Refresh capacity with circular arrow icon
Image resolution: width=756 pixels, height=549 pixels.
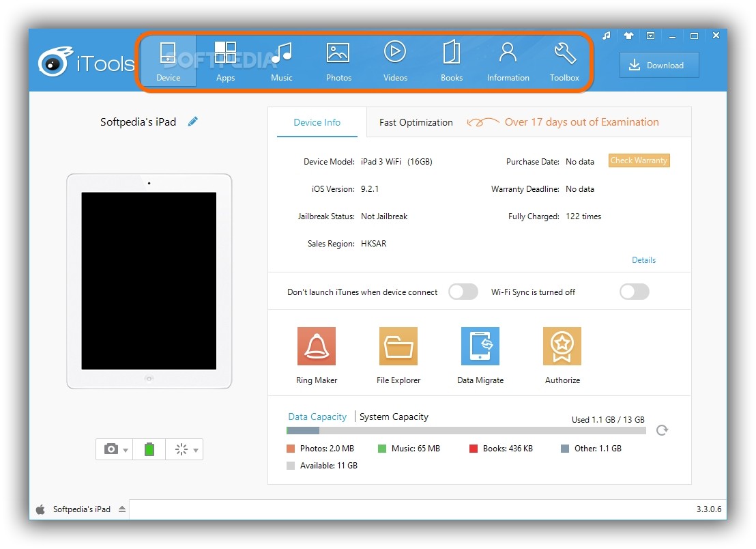coord(662,430)
